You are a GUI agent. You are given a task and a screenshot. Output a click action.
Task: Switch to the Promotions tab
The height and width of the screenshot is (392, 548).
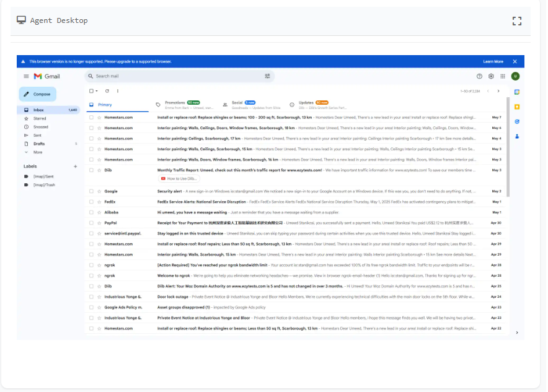(185, 105)
